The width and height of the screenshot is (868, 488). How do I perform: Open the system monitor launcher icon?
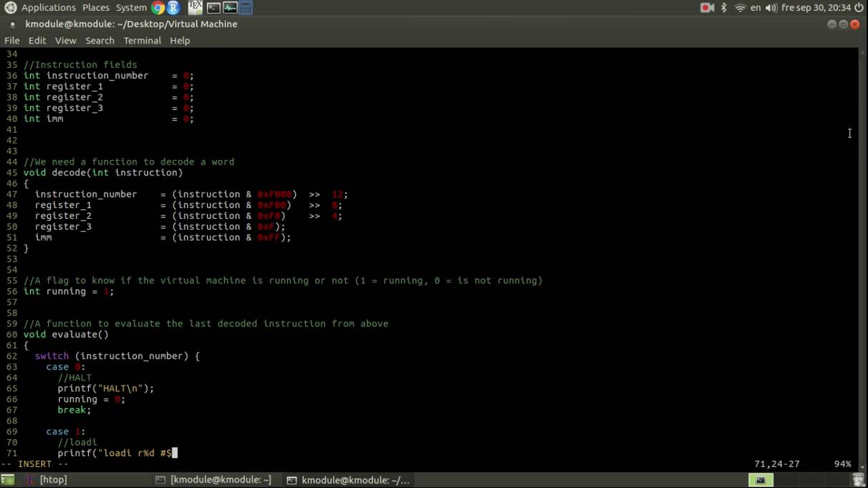point(229,7)
